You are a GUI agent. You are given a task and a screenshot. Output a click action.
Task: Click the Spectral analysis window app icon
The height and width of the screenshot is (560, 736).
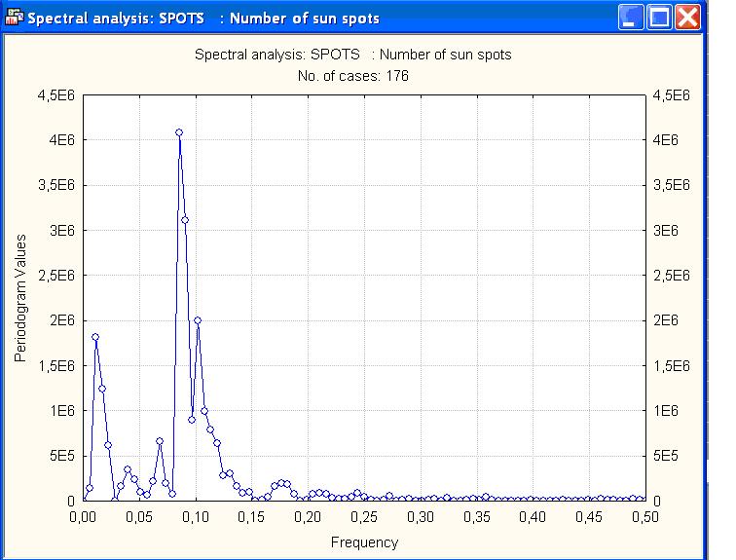point(14,18)
